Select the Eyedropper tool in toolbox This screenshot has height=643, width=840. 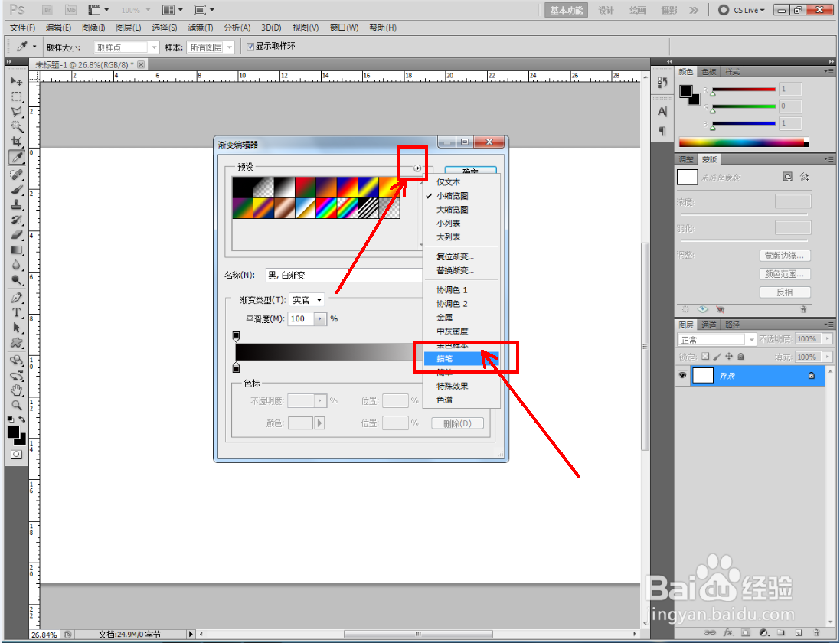[17, 158]
